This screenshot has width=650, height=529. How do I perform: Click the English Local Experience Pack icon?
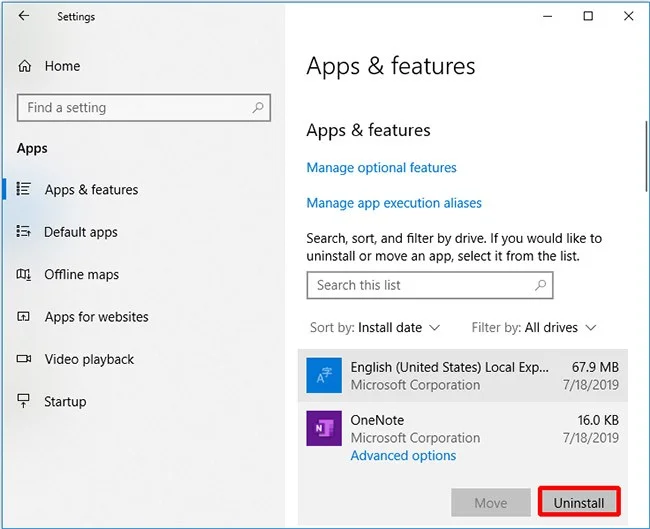click(324, 375)
